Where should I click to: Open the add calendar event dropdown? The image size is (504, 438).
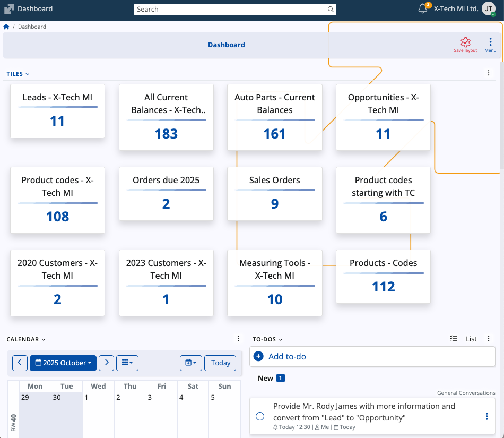(190, 363)
